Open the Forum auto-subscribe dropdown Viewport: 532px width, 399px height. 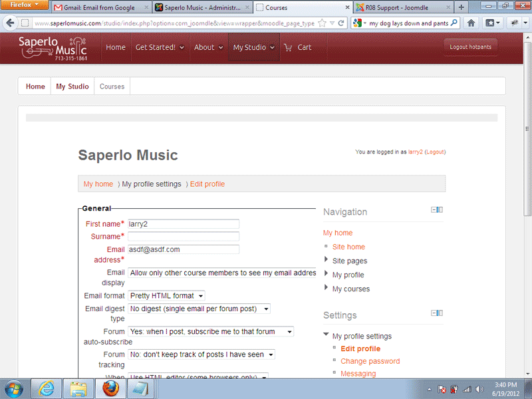click(x=211, y=331)
